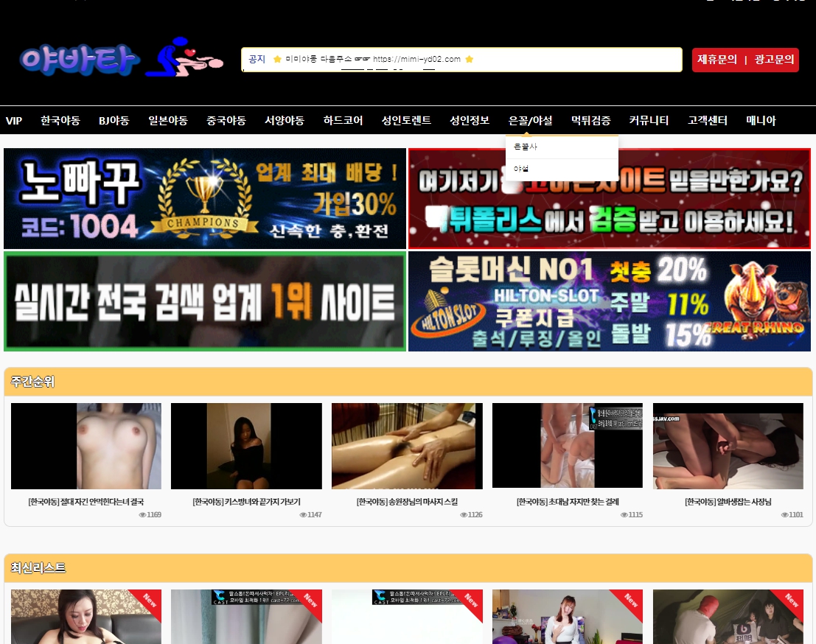The height and width of the screenshot is (644, 816).
Task: Click the star icon after the notice URL
Action: click(x=469, y=60)
